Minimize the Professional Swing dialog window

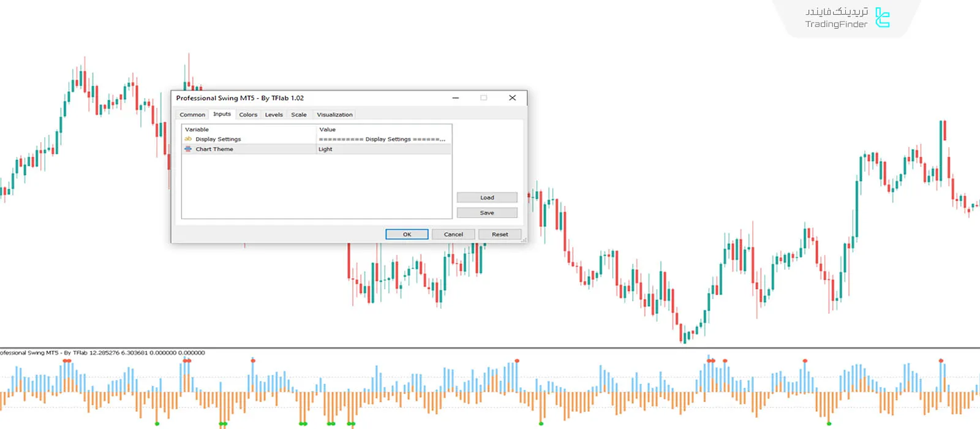click(456, 98)
